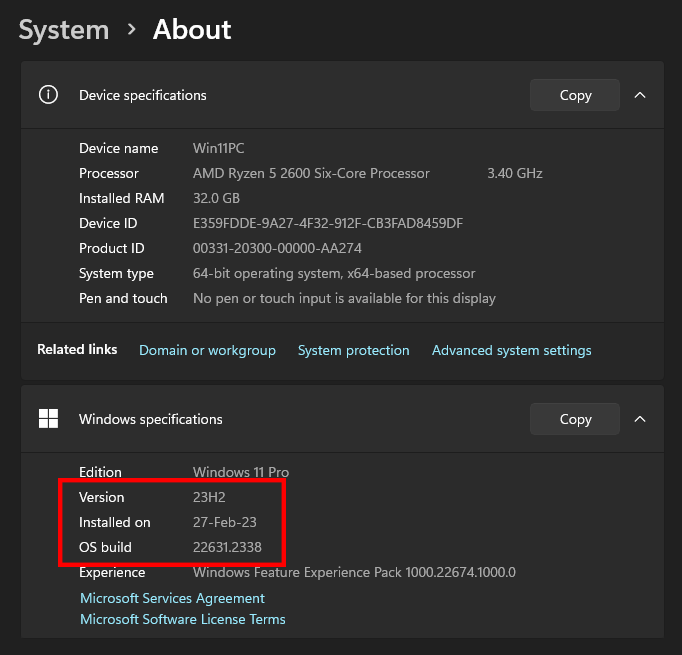Click the installed date 27-Feb-23

coord(224,522)
